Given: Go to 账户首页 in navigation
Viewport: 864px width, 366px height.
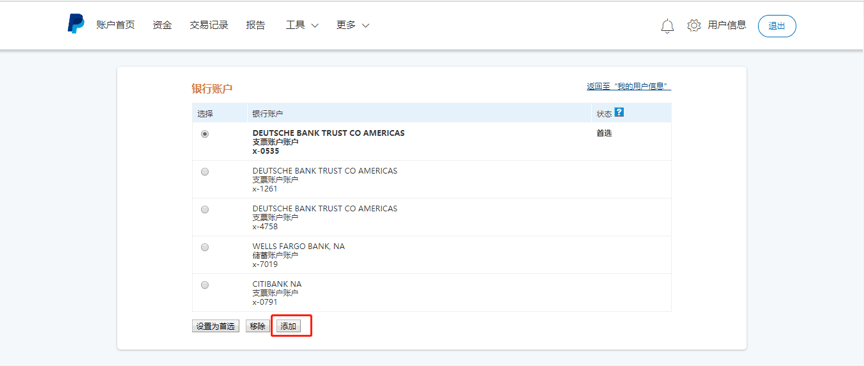Looking at the screenshot, I should pyautogui.click(x=115, y=25).
